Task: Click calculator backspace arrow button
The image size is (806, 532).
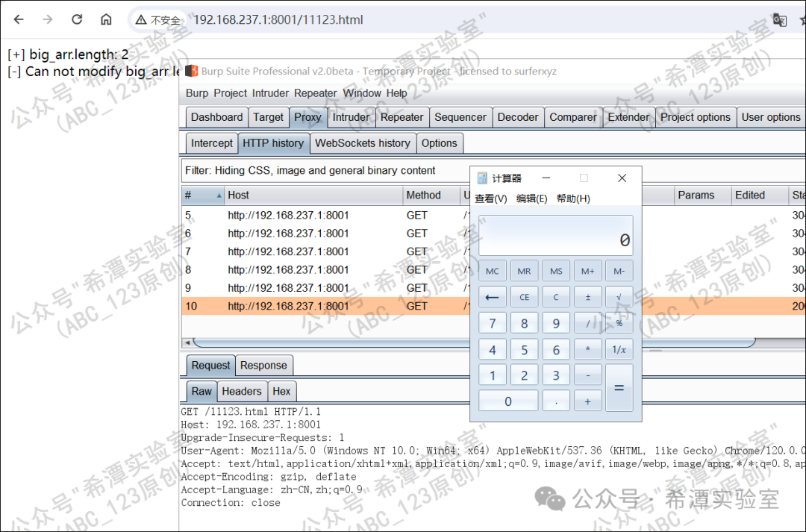Action: tap(492, 297)
